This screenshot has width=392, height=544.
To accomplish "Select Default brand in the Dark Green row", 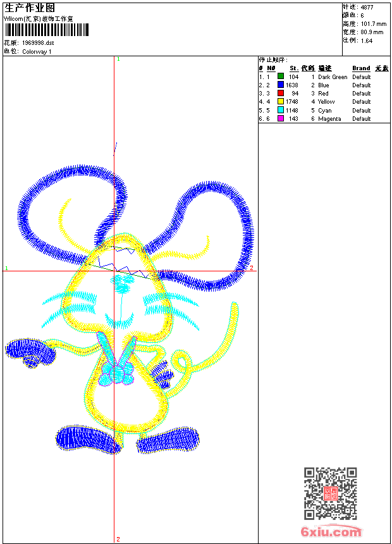I will pos(361,77).
